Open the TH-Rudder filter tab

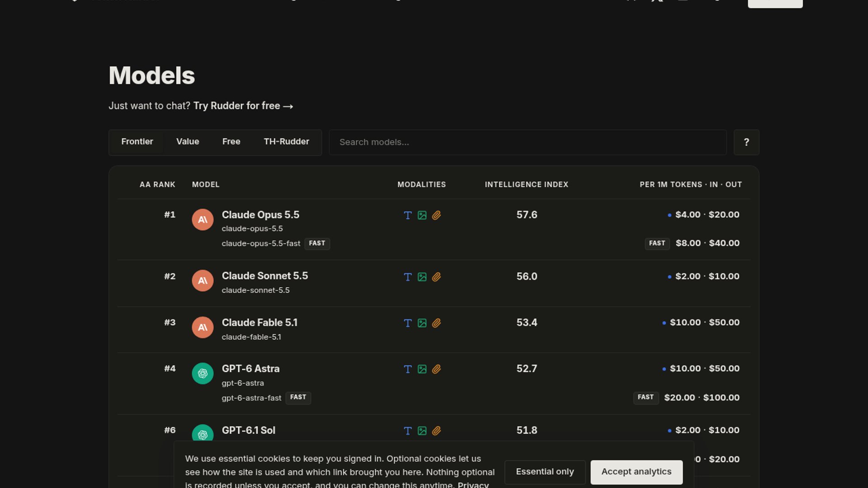(x=286, y=142)
